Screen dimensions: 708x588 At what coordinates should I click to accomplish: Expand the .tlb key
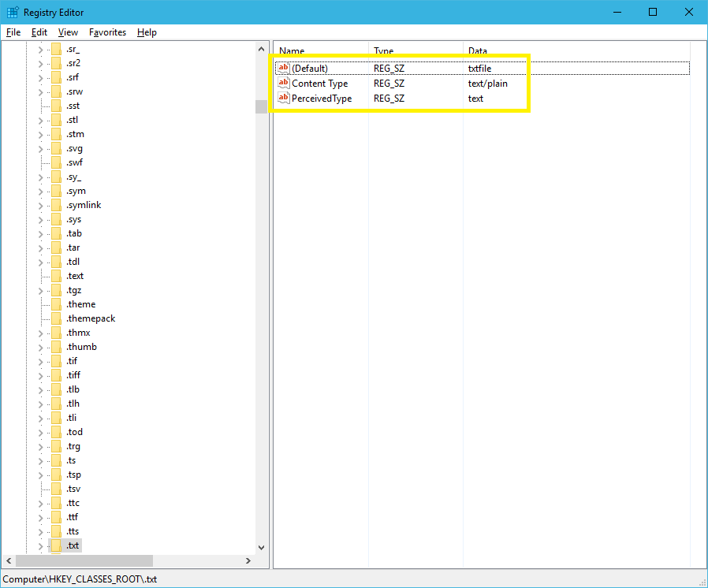(x=41, y=390)
